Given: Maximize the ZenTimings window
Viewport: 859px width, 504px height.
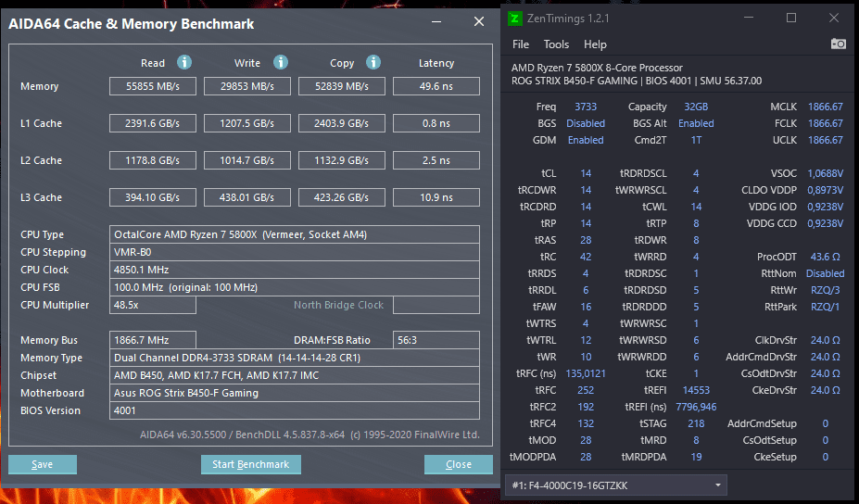Looking at the screenshot, I should pyautogui.click(x=791, y=19).
